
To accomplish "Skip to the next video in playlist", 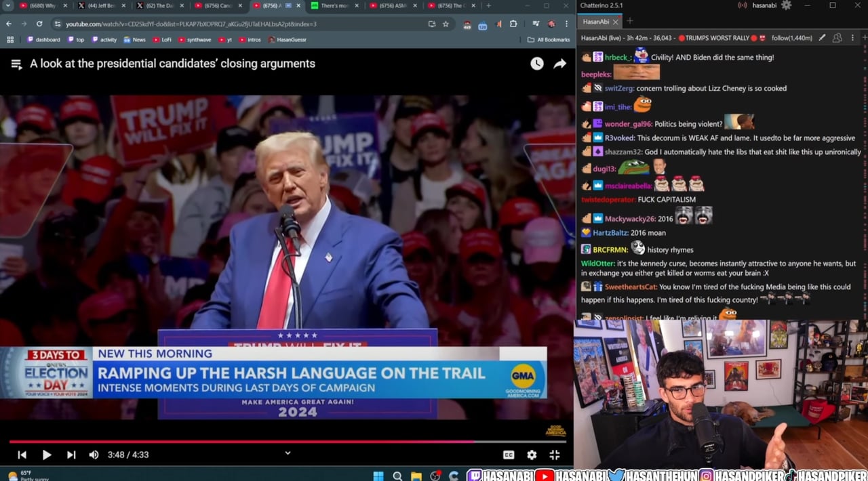I will (x=71, y=455).
